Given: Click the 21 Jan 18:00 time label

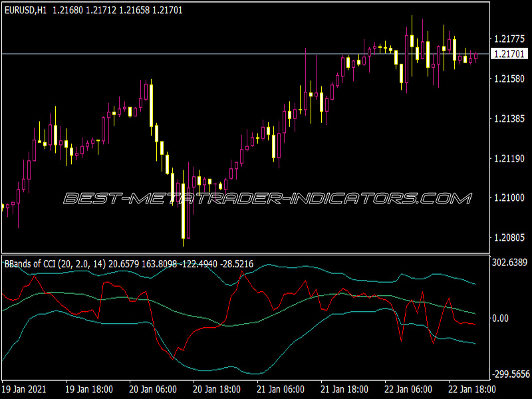Looking at the screenshot, I should click(344, 389).
